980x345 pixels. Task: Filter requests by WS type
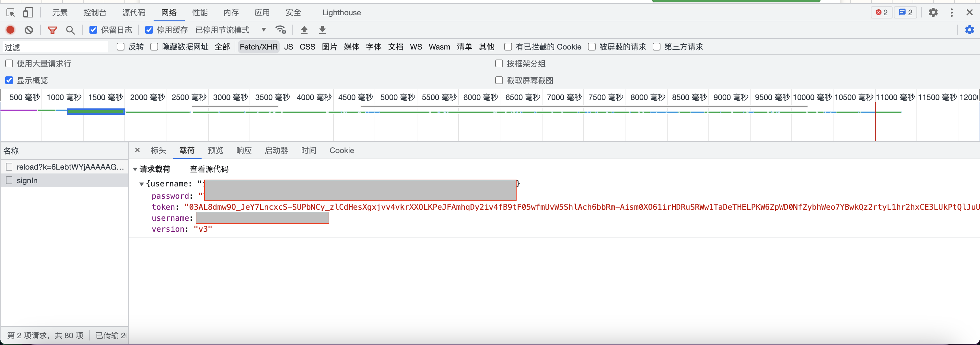(416, 47)
